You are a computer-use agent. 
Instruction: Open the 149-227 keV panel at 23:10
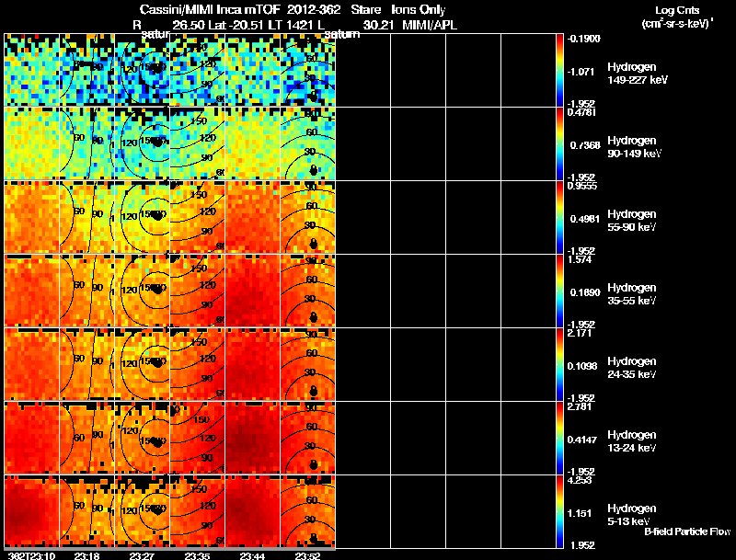[x=31, y=70]
